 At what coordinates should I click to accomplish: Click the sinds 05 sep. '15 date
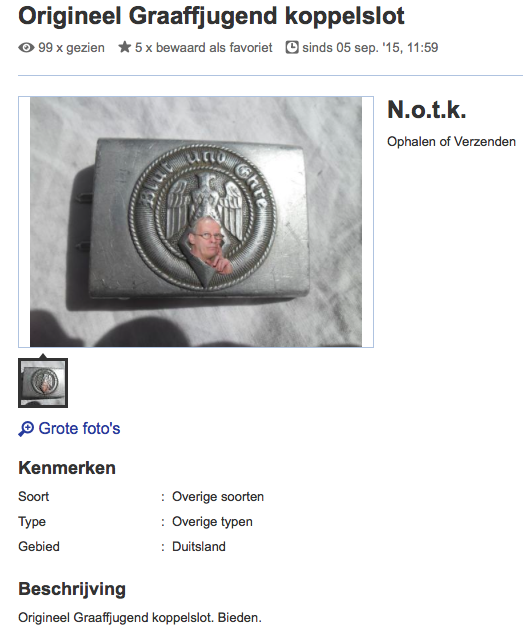(370, 48)
